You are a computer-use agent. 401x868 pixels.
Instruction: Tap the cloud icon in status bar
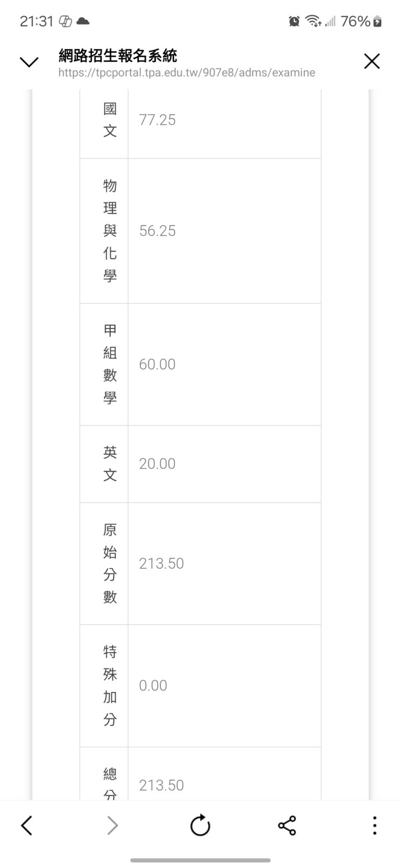pos(82,21)
